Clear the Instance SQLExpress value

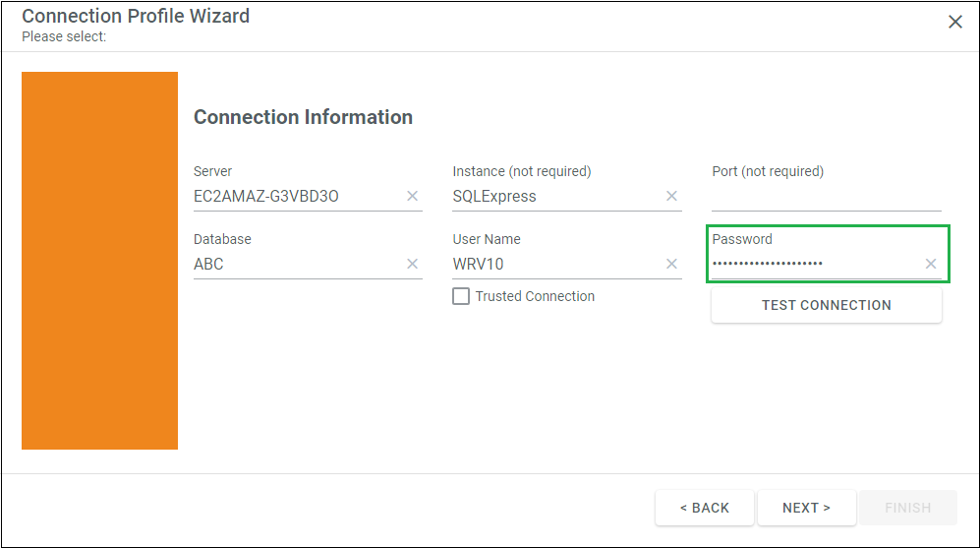[x=672, y=196]
